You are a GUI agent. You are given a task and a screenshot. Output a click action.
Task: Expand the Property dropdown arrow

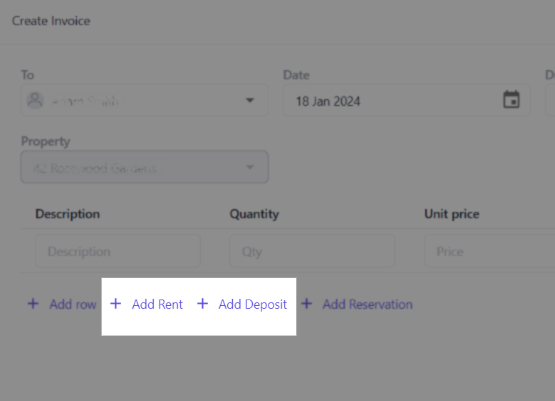[250, 167]
